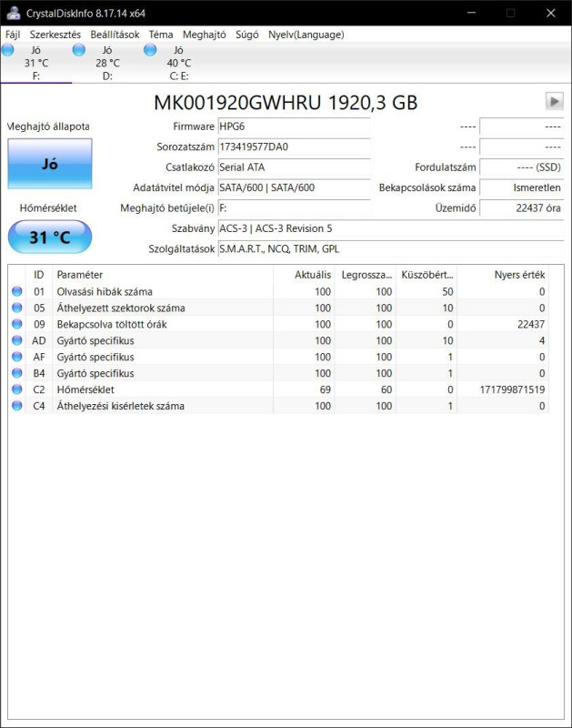The width and height of the screenshot is (572, 728).
Task: Click the Paraméter column header
Action: point(163,275)
